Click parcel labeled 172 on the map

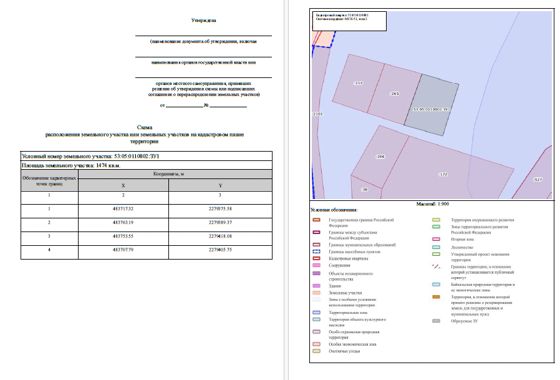click(444, 174)
